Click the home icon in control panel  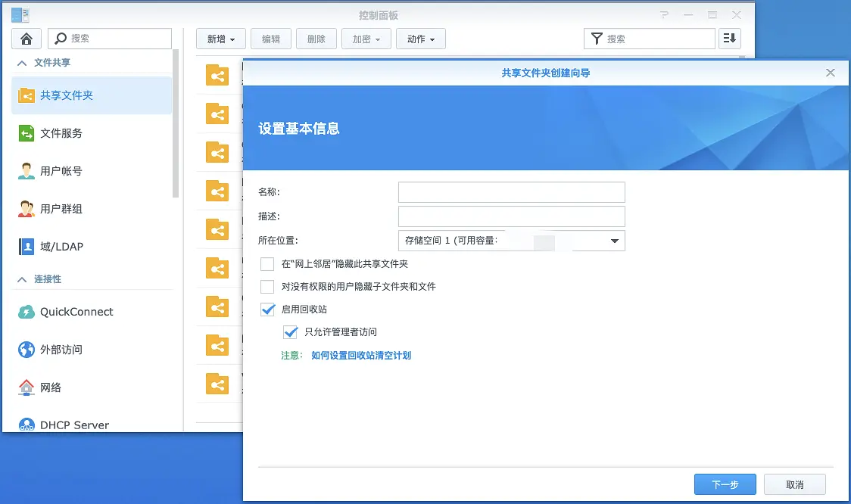[26, 39]
